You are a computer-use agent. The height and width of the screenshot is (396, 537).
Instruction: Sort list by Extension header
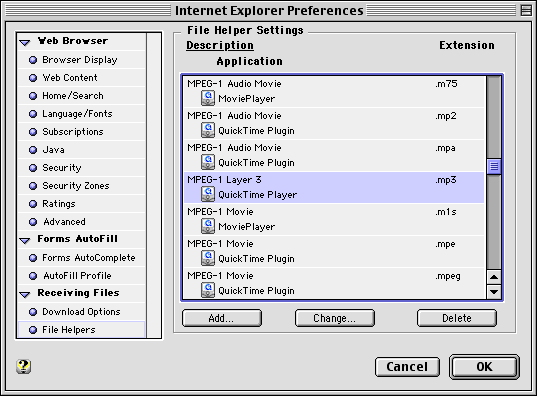click(467, 45)
